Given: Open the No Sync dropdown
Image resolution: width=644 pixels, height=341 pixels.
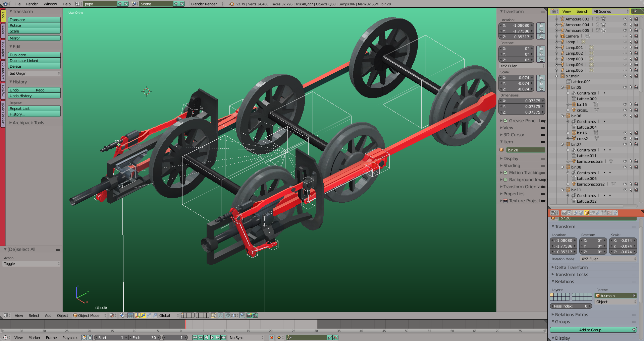Looking at the screenshot, I should coord(247,337).
